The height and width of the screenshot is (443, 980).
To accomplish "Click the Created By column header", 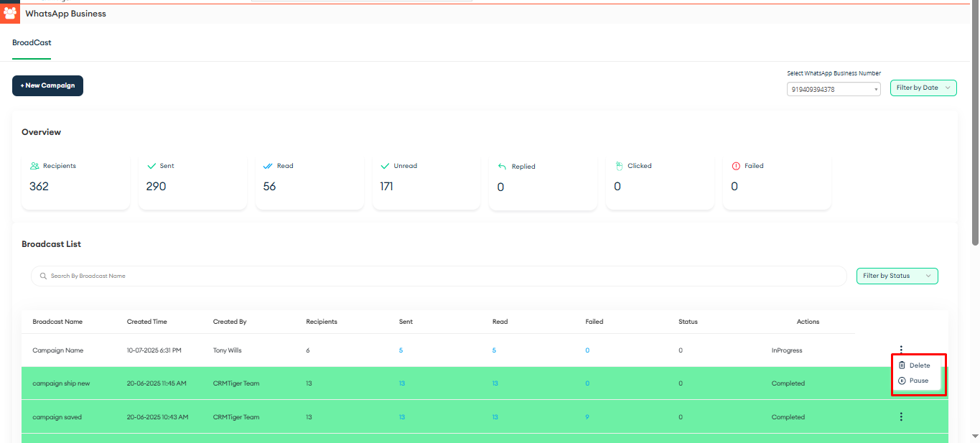I will point(230,322).
